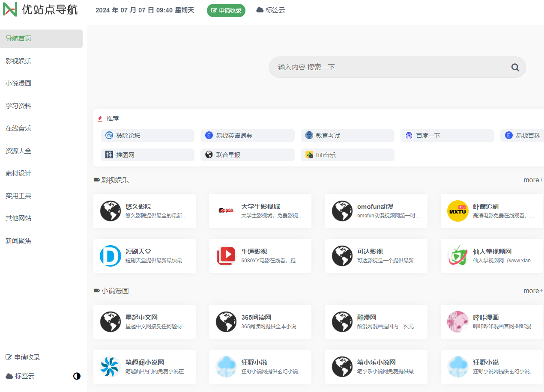Click the 星起中文网 globe icon
The height and width of the screenshot is (392, 544).
pyautogui.click(x=111, y=322)
